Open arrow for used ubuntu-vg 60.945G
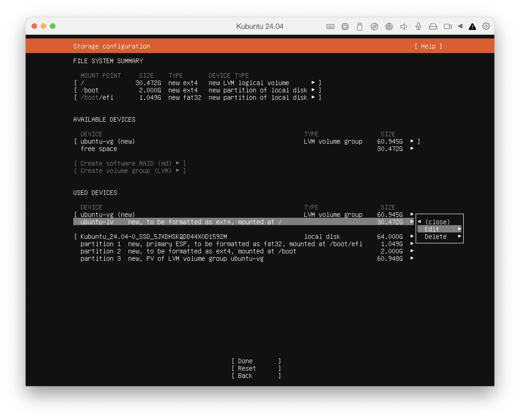The height and width of the screenshot is (420, 520). click(x=412, y=214)
